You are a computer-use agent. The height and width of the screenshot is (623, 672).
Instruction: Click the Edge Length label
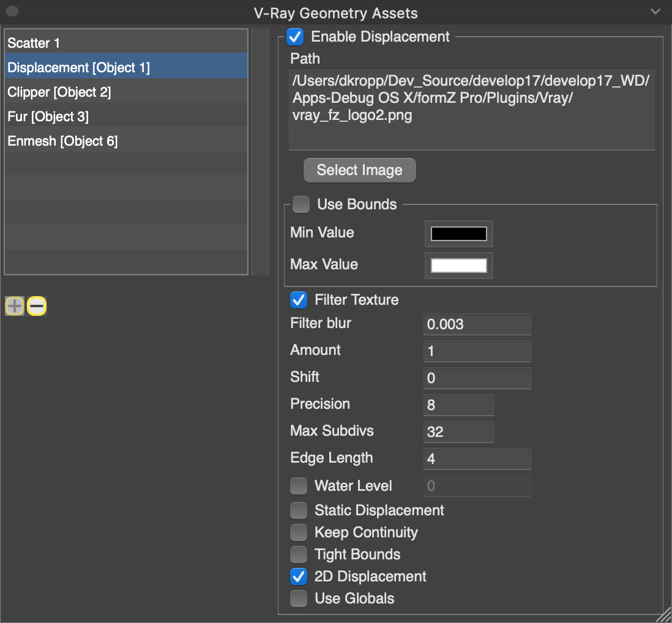pyautogui.click(x=331, y=458)
